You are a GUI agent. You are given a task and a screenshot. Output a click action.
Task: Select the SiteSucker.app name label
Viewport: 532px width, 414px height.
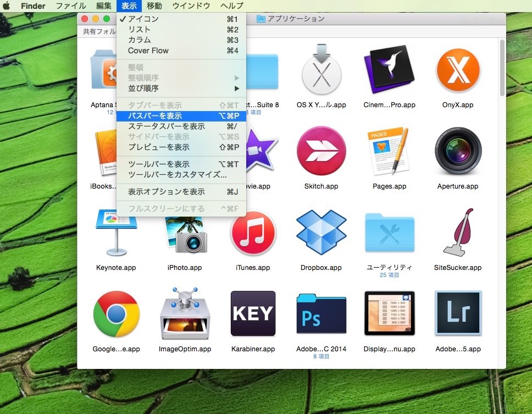(x=458, y=267)
